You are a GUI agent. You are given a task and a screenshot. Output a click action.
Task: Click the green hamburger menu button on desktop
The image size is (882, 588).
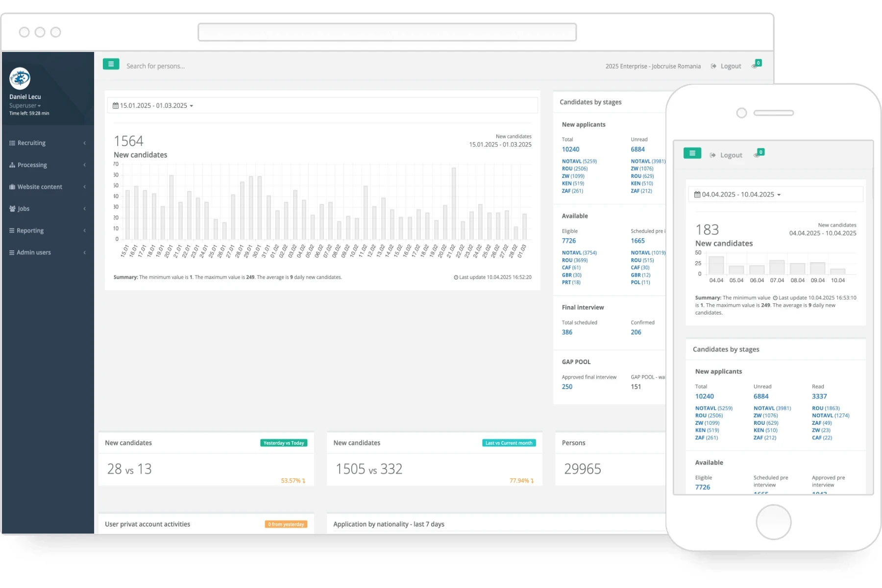click(111, 64)
